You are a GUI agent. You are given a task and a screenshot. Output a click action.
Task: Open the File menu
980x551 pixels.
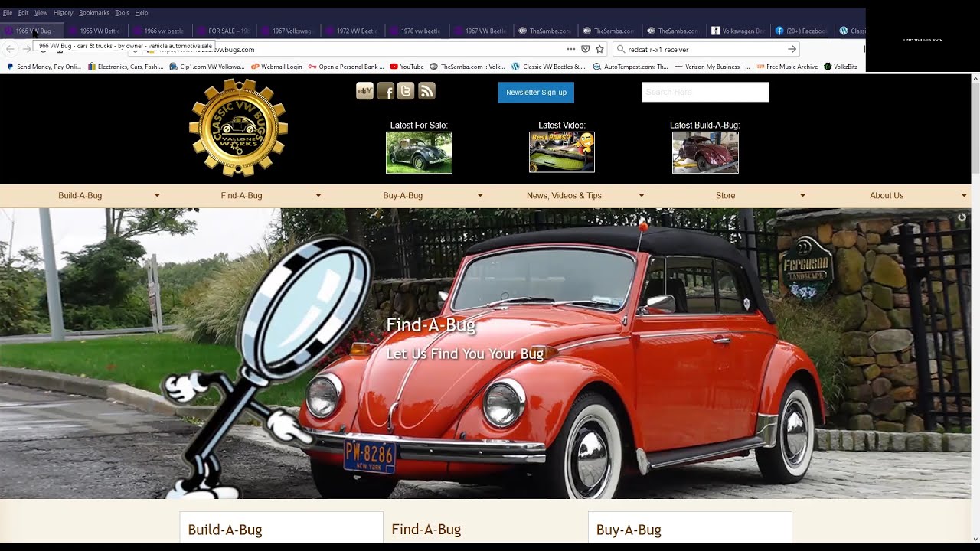pos(8,13)
